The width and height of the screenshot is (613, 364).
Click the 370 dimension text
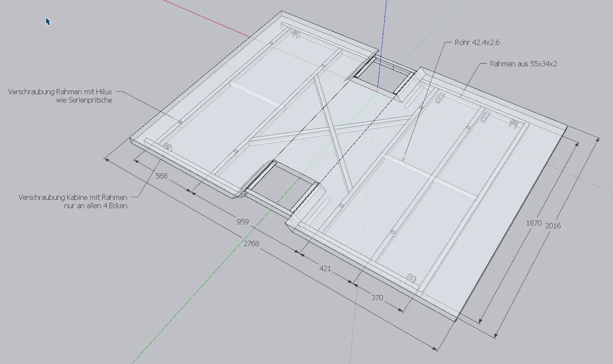[x=377, y=298]
